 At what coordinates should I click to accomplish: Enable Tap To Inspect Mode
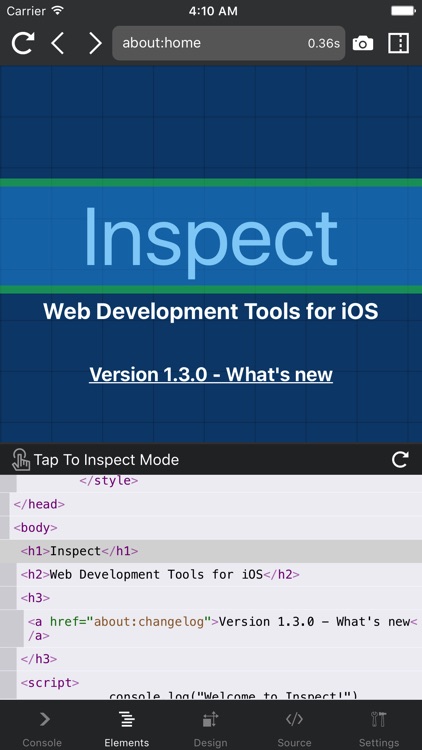pyautogui.click(x=95, y=460)
